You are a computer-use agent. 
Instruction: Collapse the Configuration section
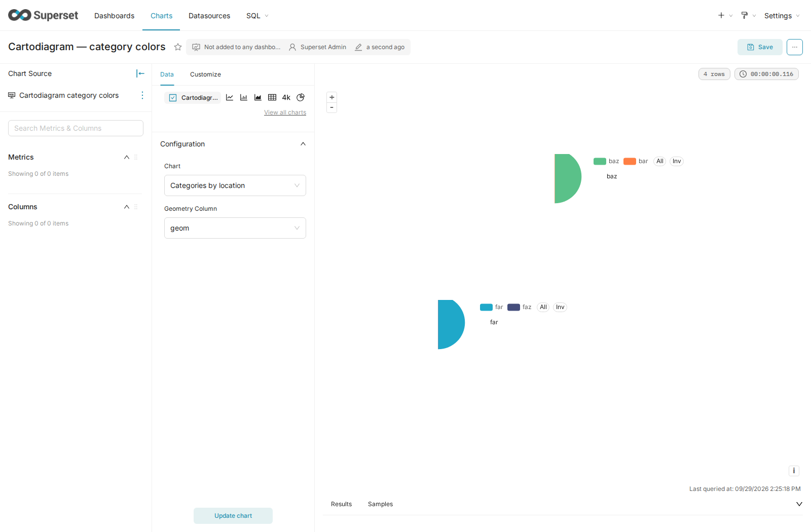[303, 144]
